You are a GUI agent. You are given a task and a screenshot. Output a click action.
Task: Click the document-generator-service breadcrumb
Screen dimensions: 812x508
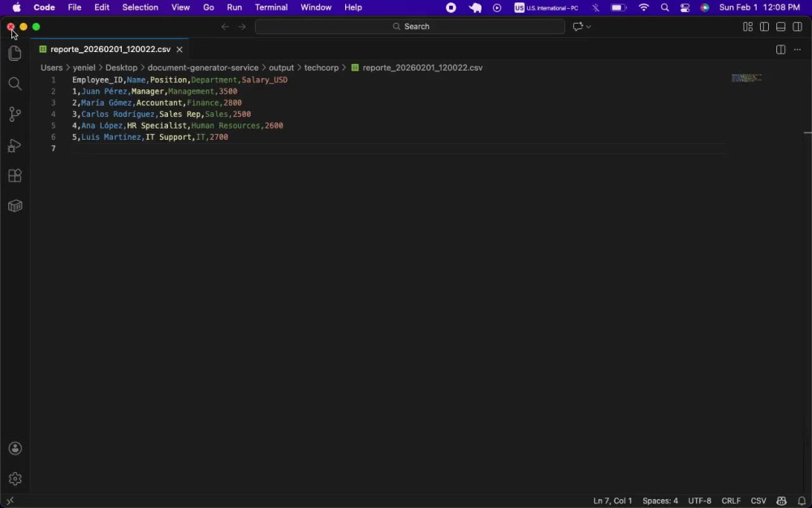(x=203, y=68)
